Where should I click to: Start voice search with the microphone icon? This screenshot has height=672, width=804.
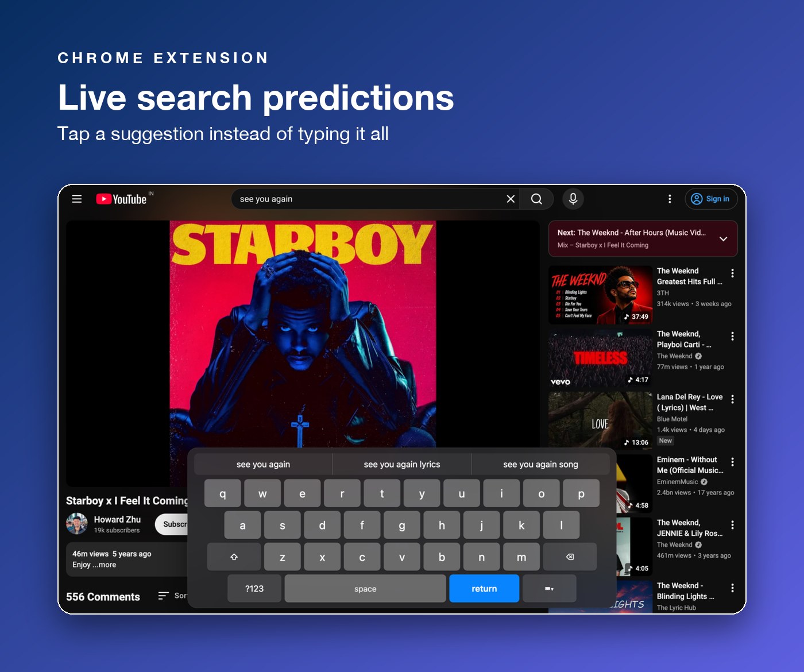point(573,199)
